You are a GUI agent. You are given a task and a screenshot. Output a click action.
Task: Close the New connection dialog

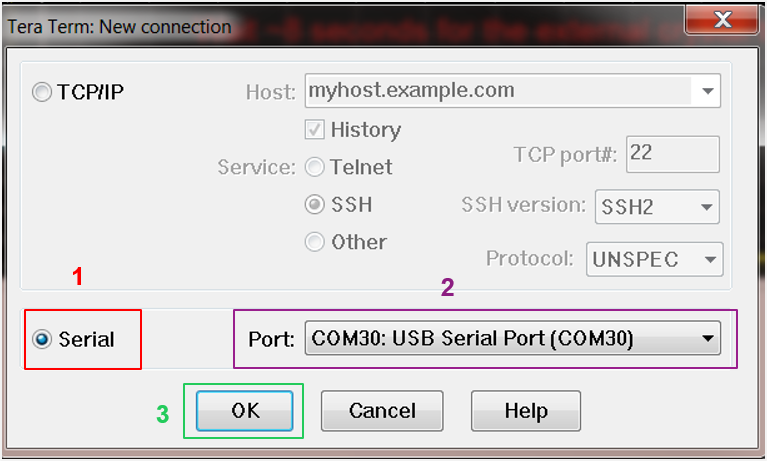pyautogui.click(x=722, y=20)
